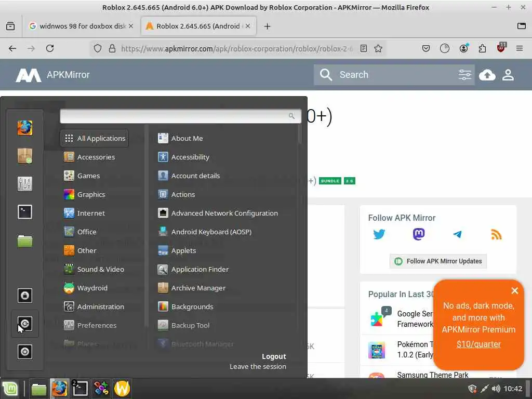Screen dimensions: 532x399
Task: Open APK Mirror RSS feed
Action: 496,234
